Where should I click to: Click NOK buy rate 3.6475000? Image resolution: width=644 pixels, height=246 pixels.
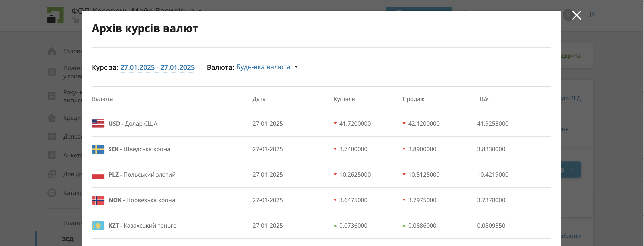tap(353, 200)
